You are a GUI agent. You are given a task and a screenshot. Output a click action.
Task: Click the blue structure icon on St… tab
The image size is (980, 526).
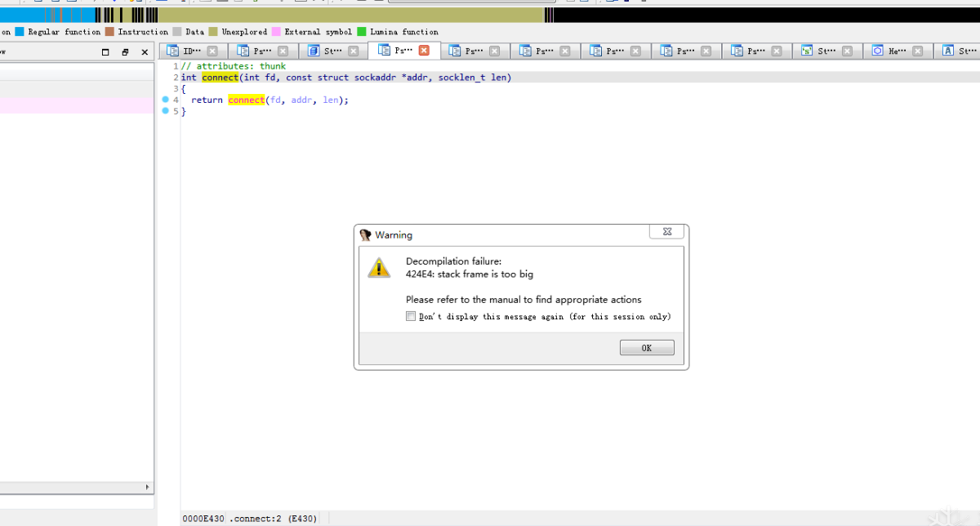coord(314,51)
